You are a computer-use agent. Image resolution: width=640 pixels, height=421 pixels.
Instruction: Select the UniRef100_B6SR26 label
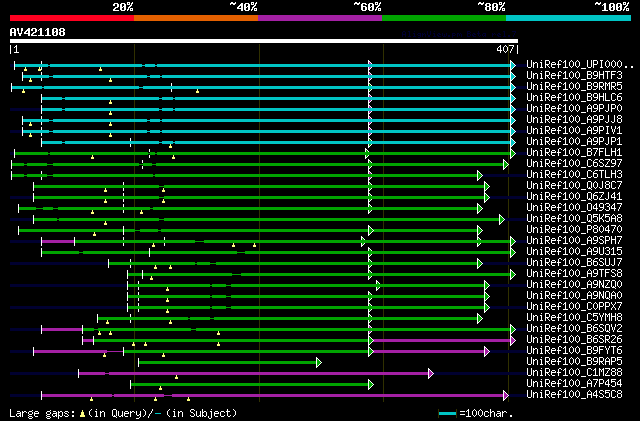click(574, 340)
